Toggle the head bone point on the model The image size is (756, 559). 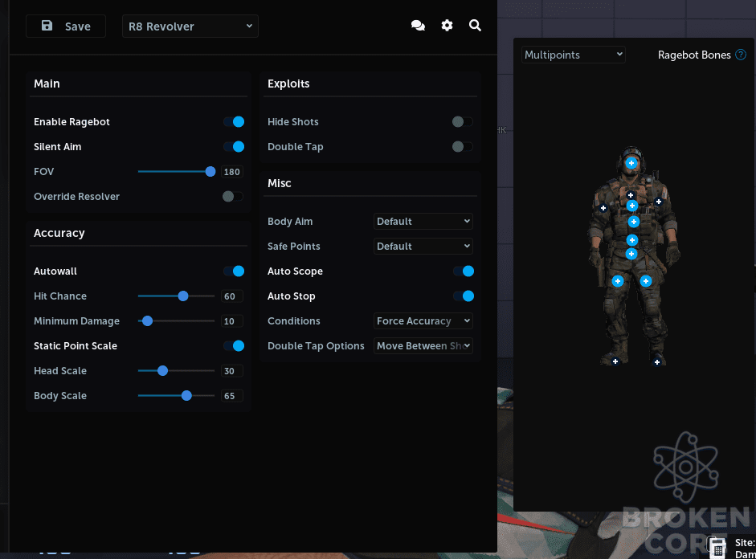(631, 163)
